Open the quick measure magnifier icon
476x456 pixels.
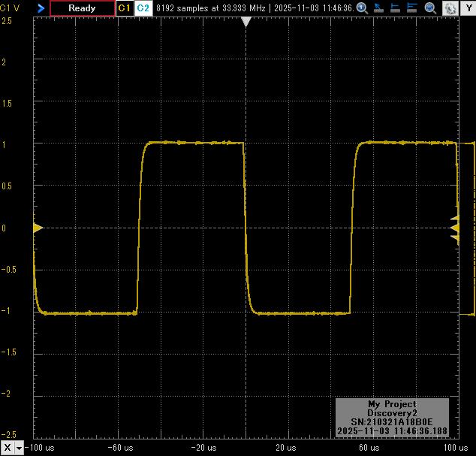[x=362, y=8]
